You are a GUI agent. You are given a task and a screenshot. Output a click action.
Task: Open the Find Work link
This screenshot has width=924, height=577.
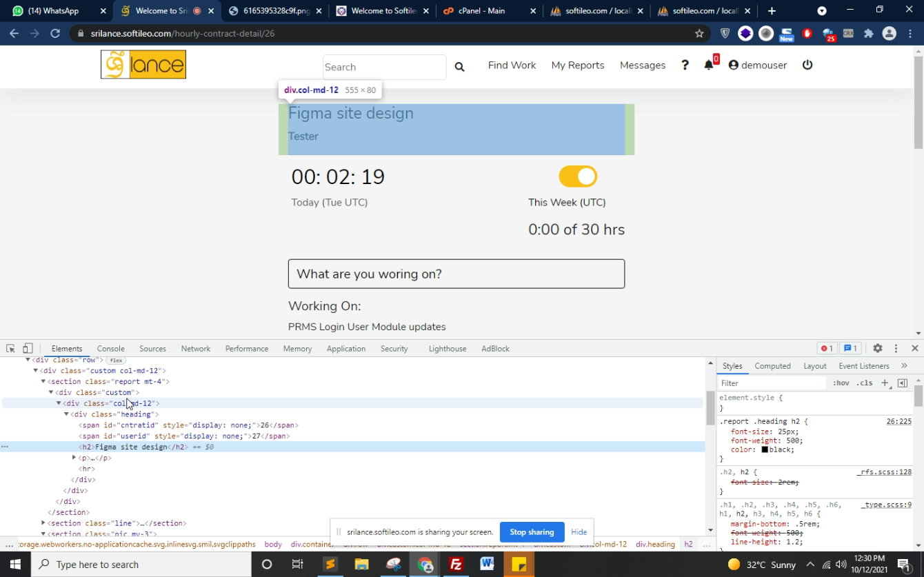[512, 65]
